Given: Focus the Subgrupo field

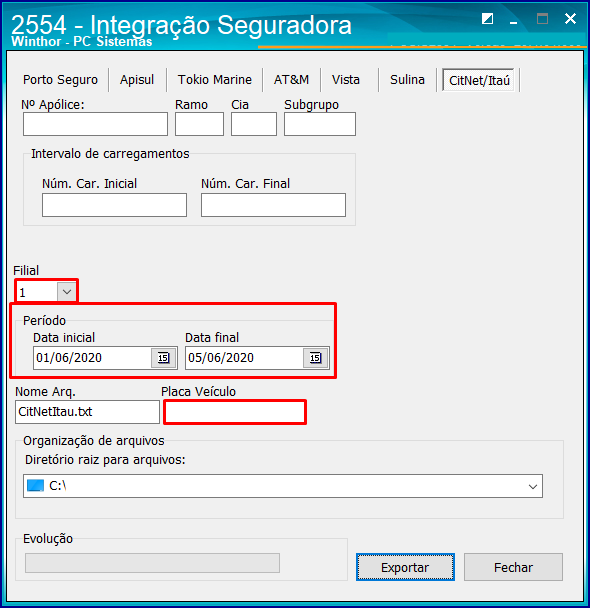Looking at the screenshot, I should (320, 124).
